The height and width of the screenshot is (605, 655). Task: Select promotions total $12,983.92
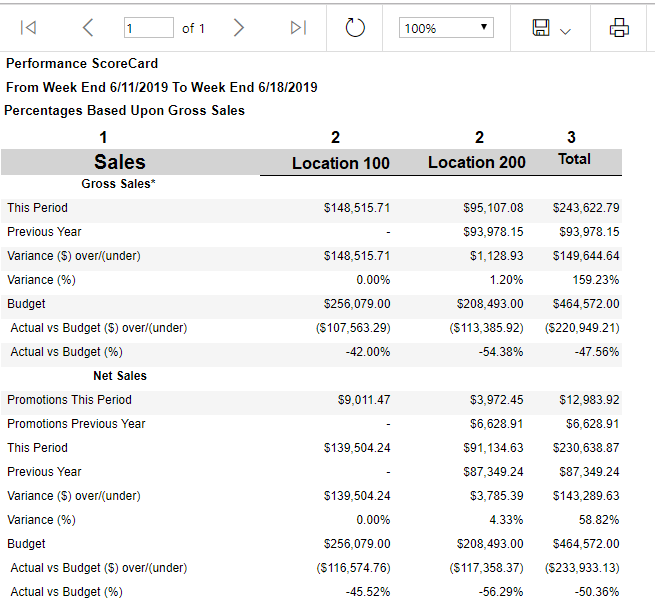click(589, 400)
